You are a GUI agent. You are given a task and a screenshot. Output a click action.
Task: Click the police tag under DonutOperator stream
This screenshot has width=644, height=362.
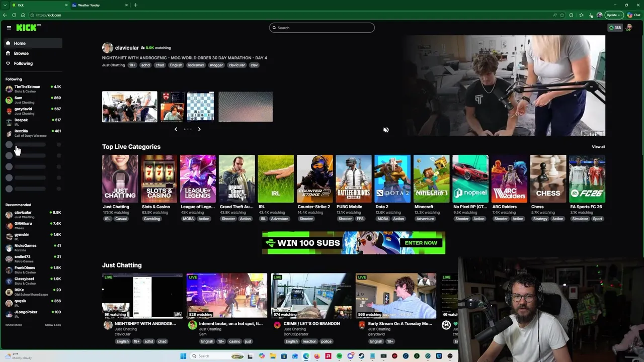tap(326, 341)
